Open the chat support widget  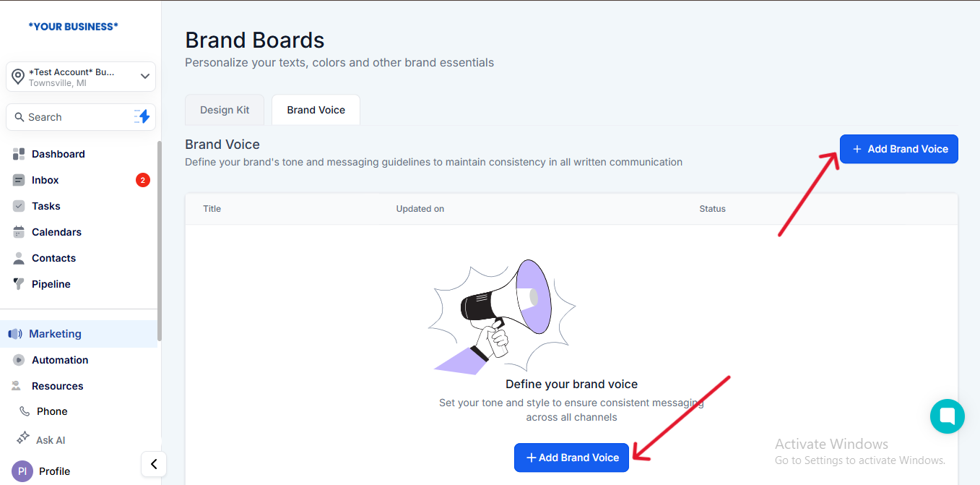point(947,416)
